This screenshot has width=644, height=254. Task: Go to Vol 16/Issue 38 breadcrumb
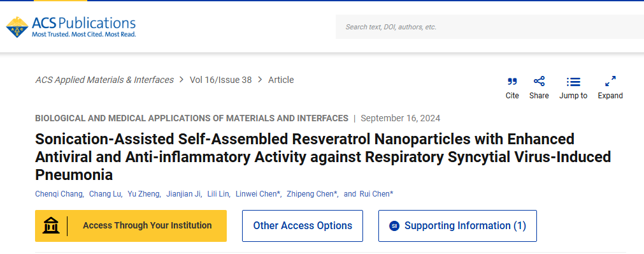[220, 80]
